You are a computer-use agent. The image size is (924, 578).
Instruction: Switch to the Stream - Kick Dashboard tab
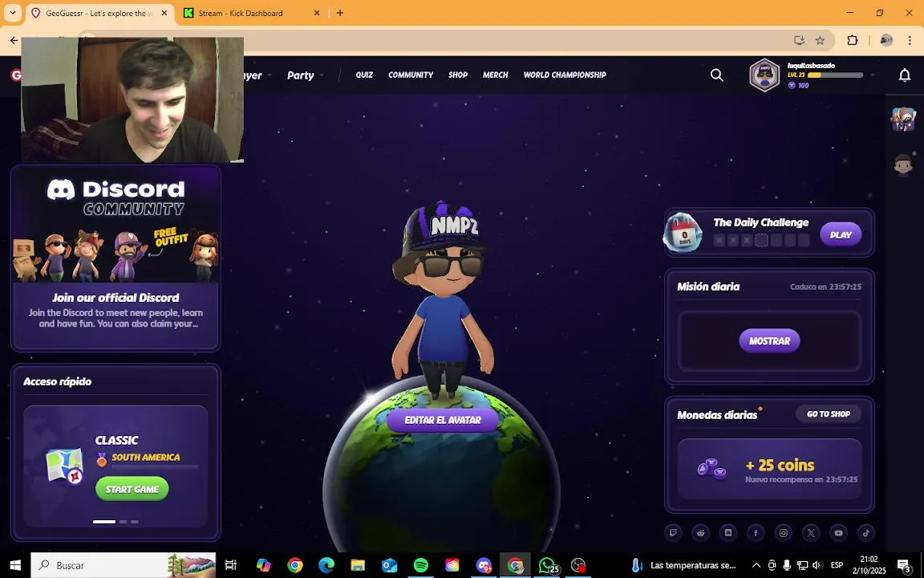click(x=252, y=13)
